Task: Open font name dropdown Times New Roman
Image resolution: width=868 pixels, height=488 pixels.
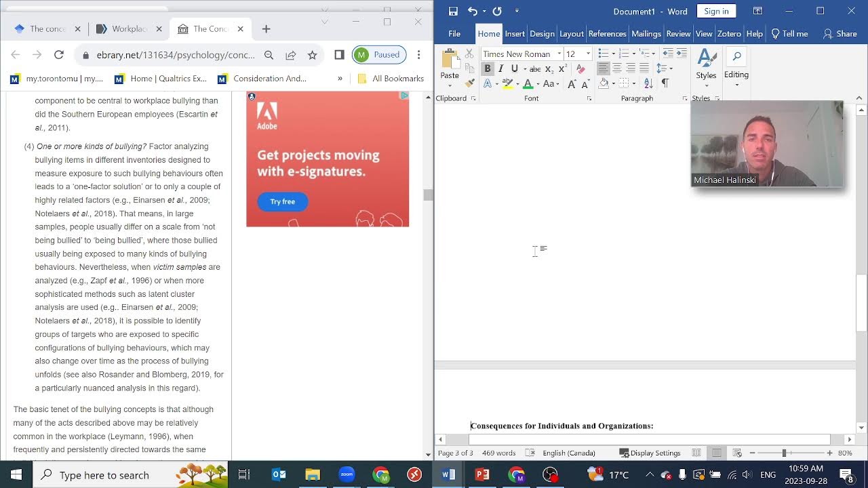Action: pos(559,54)
